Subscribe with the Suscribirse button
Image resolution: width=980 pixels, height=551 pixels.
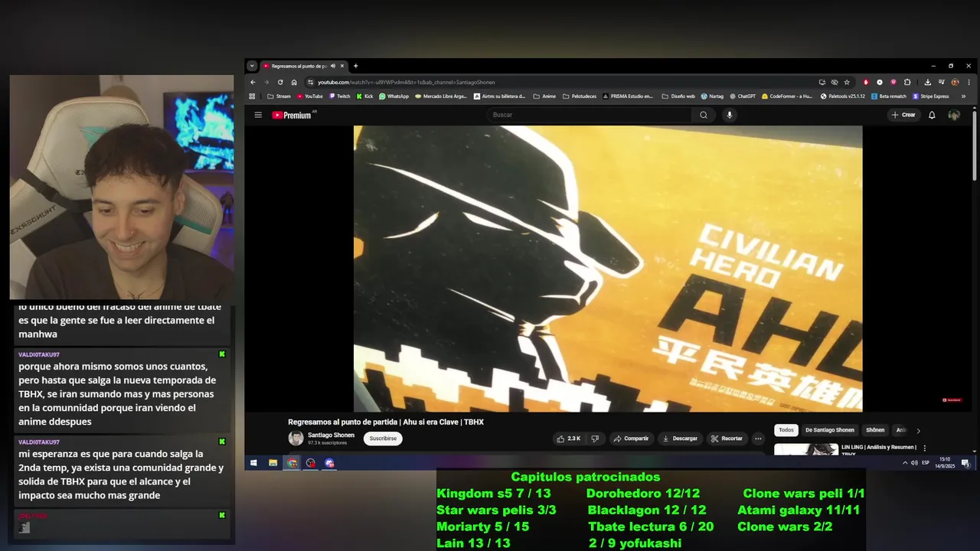(x=383, y=439)
